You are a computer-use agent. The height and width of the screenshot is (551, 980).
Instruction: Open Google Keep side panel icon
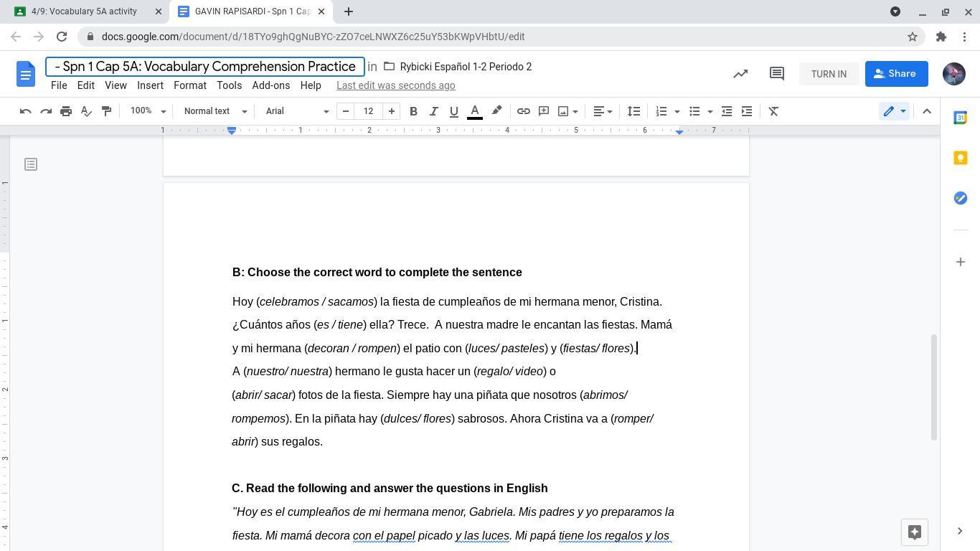point(960,158)
